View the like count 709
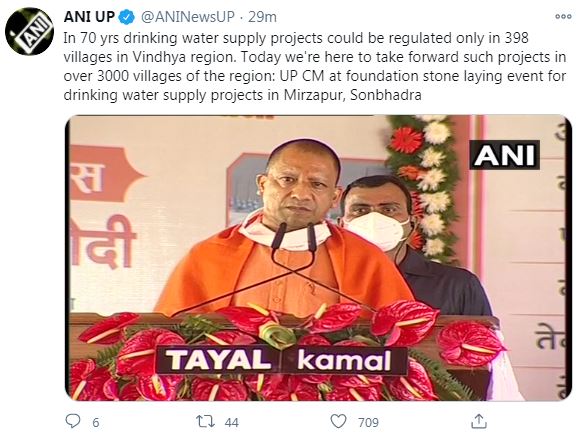This screenshot has height=440, width=584. pos(368,422)
